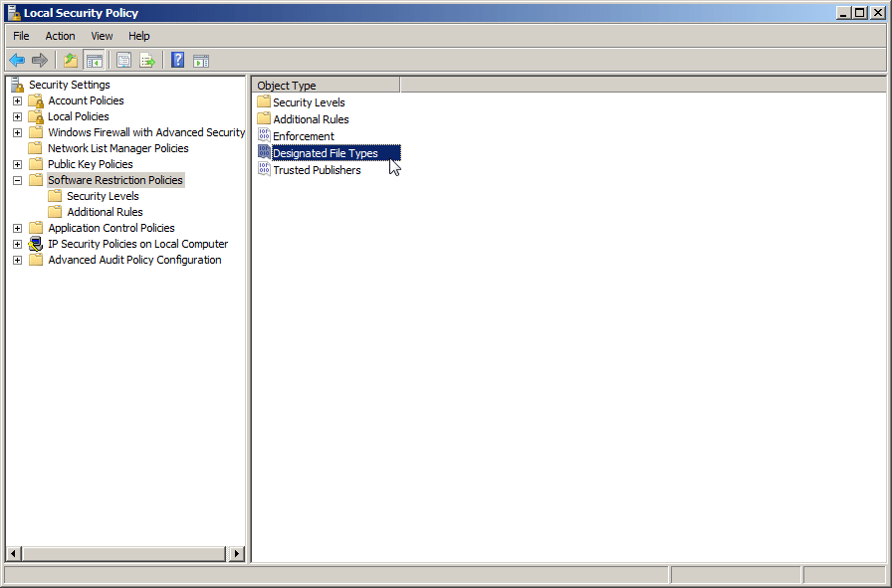Toggle Show/Hide Action Pane toolbar icon
Image resolution: width=892 pixels, height=588 pixels.
(201, 61)
